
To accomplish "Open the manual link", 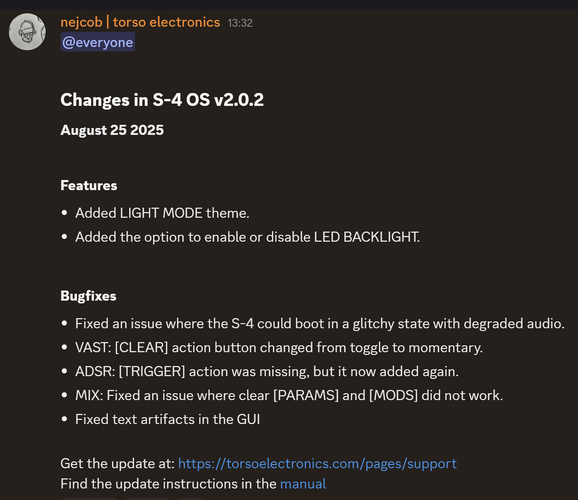I will point(303,484).
